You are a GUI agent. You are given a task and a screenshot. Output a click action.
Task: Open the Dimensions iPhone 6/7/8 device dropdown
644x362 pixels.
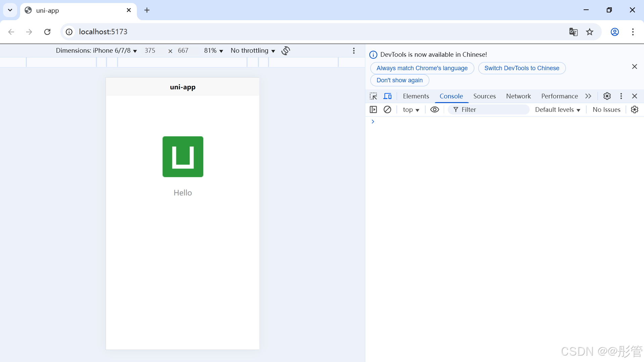96,50
